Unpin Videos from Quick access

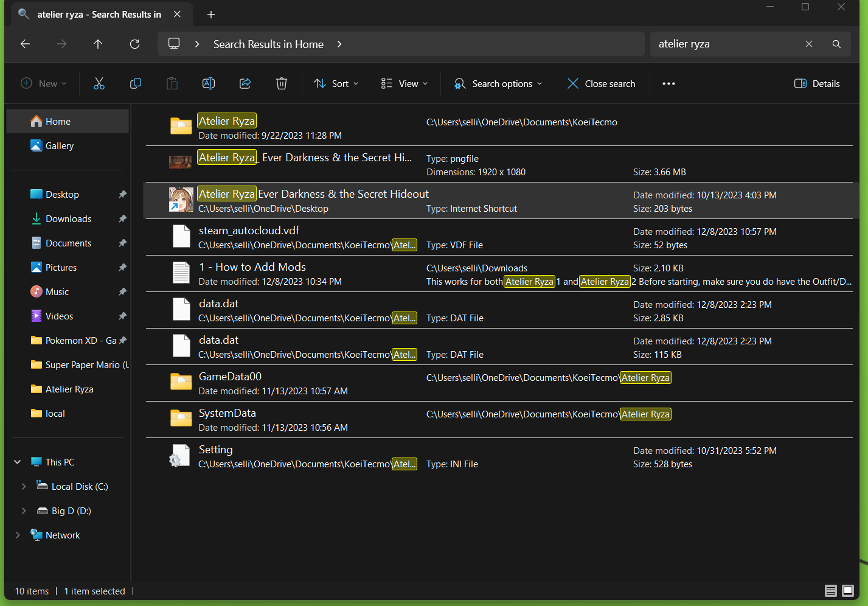point(122,316)
